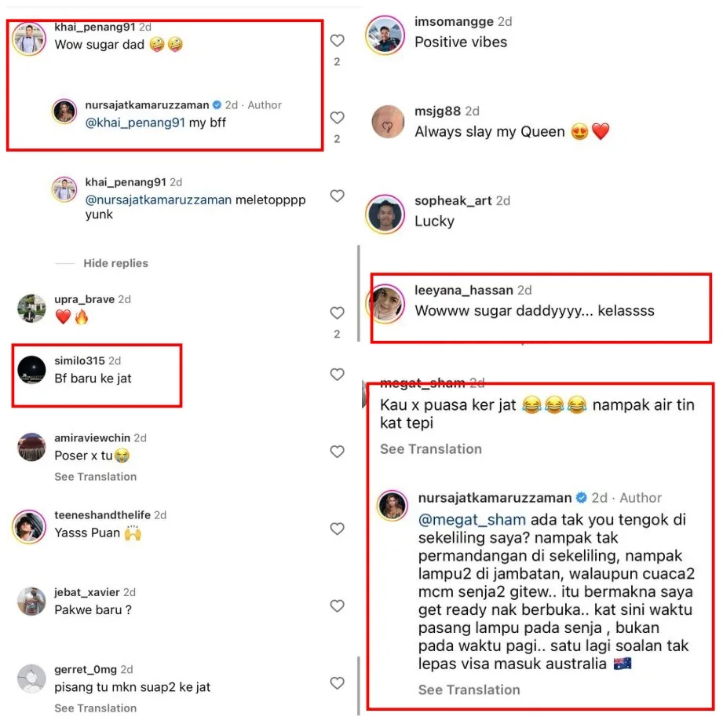Image resolution: width=723 pixels, height=728 pixels.
Task: See translation of author's reply to megat_sham
Action: [469, 690]
